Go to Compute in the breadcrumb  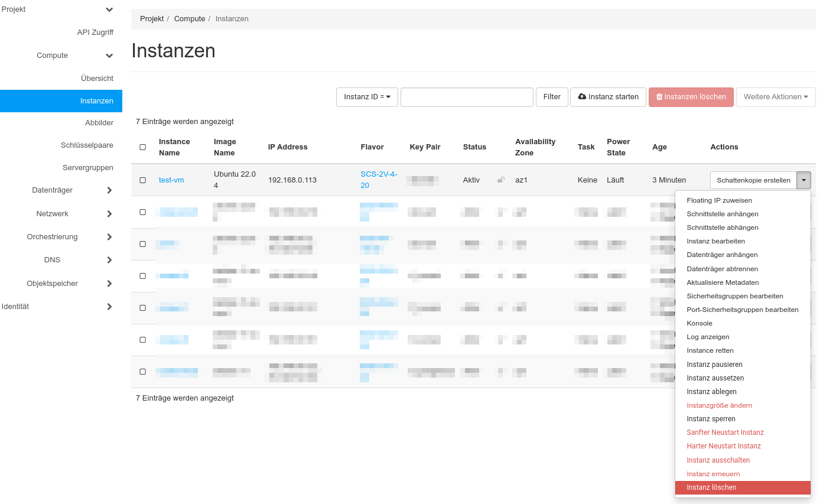(189, 19)
